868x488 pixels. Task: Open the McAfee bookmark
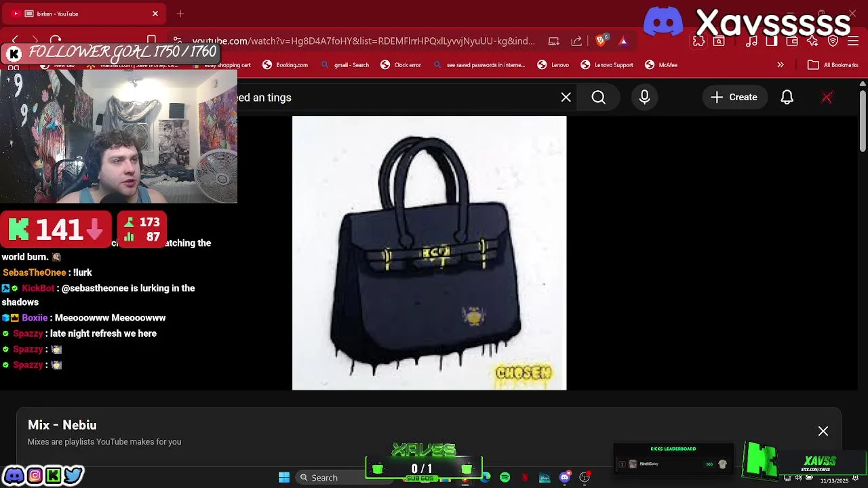click(x=661, y=65)
